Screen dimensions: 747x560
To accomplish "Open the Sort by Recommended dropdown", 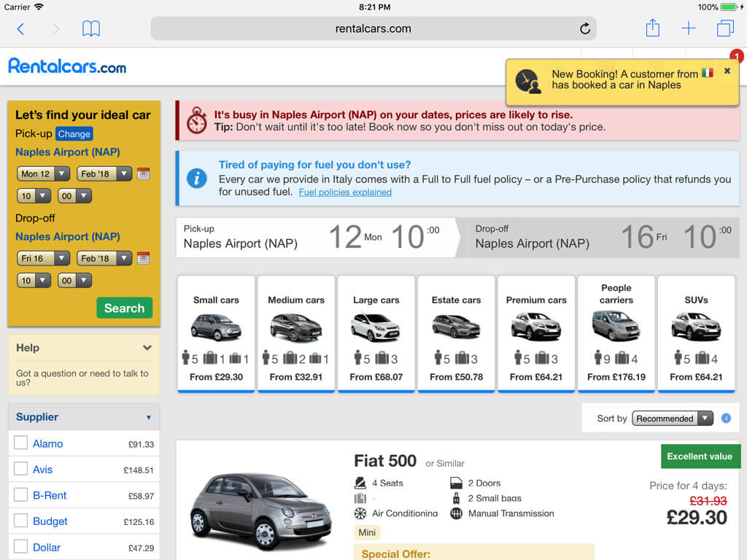I will pos(673,419).
